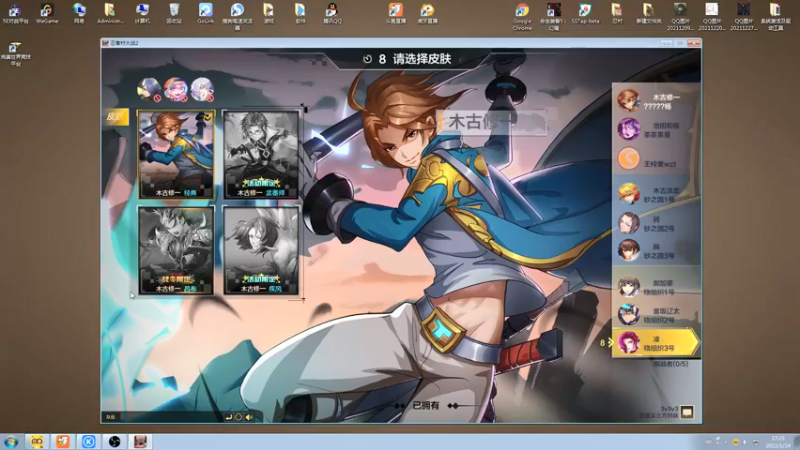Click the blue K taskbar icon
The width and height of the screenshot is (800, 450).
click(89, 442)
